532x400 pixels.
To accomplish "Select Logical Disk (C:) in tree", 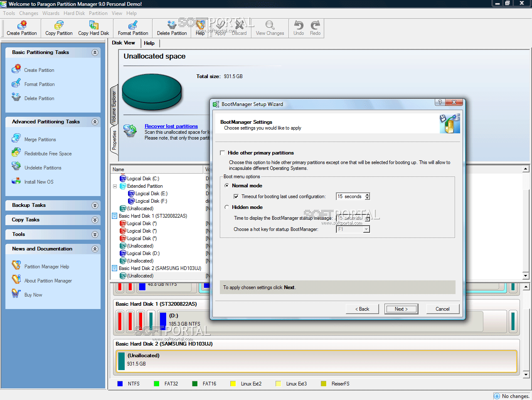I will click(x=143, y=179).
